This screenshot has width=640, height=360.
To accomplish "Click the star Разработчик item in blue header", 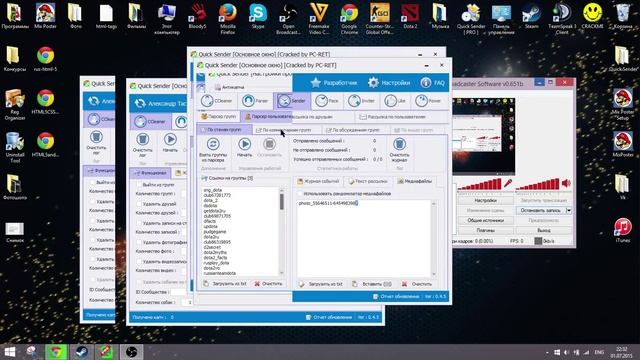I will [x=333, y=83].
